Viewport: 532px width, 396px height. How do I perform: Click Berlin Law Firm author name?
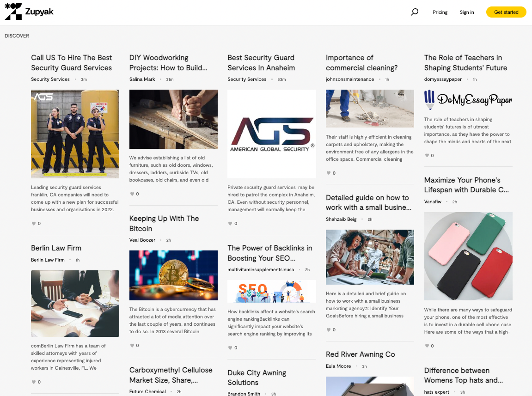point(48,260)
